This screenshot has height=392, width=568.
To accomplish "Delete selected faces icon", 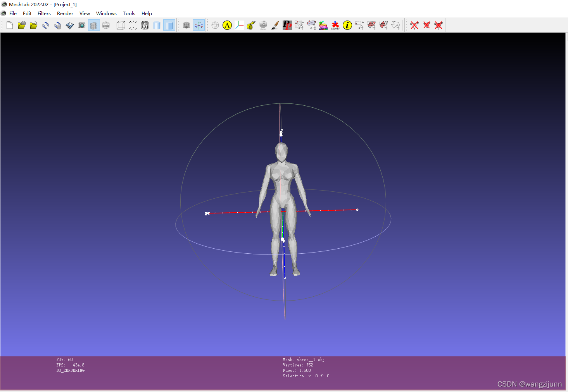I will [426, 26].
